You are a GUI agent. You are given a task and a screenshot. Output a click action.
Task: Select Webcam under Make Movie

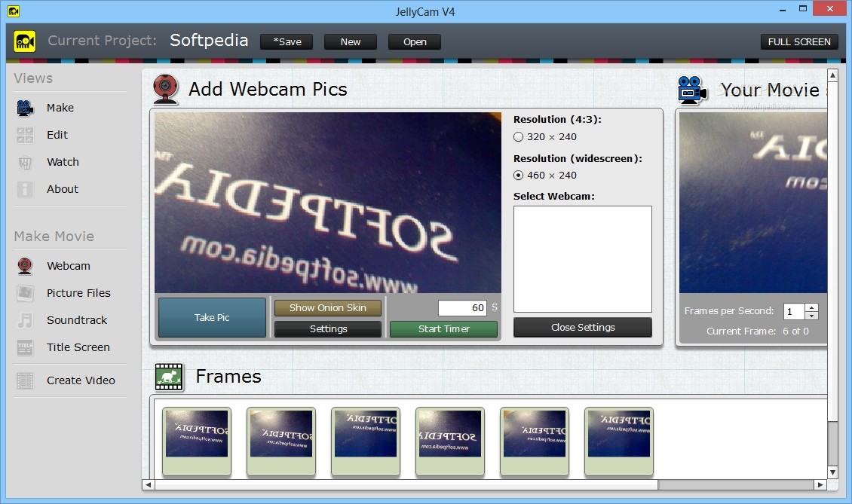pos(69,266)
